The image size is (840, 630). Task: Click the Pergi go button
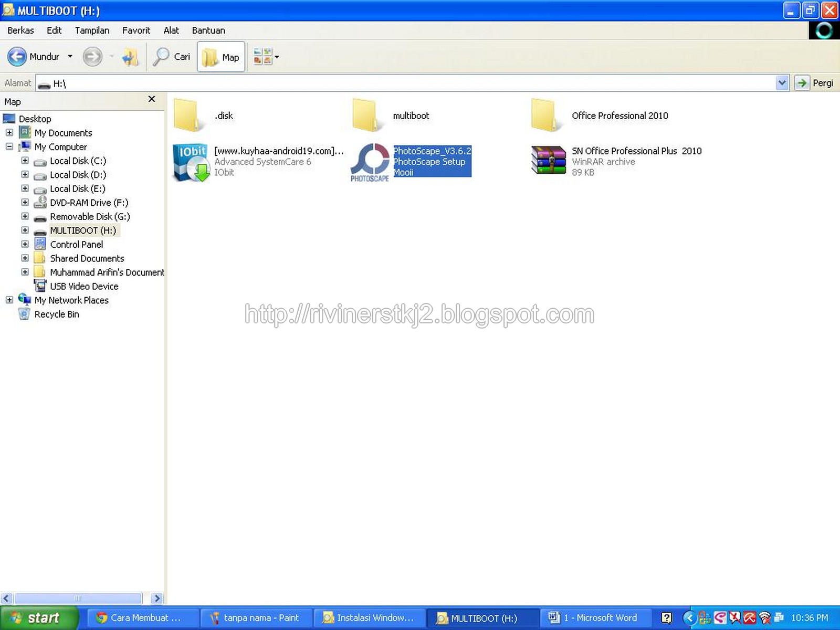click(814, 83)
